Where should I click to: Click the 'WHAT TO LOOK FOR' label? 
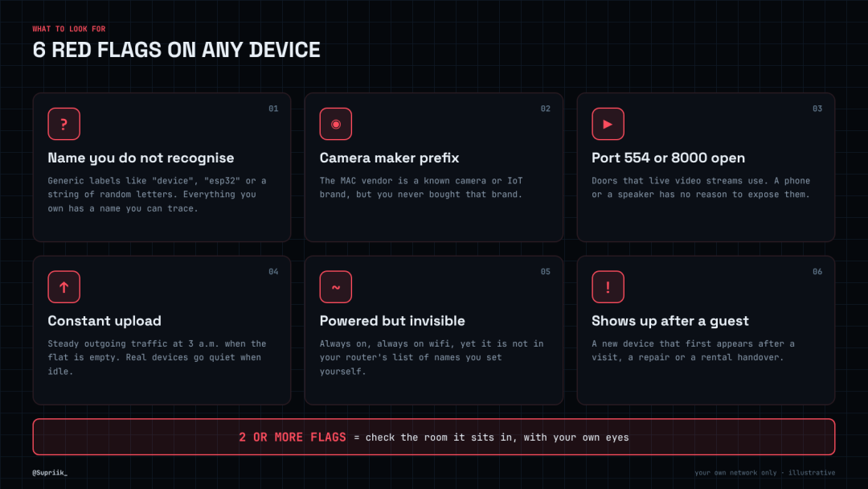[68, 29]
